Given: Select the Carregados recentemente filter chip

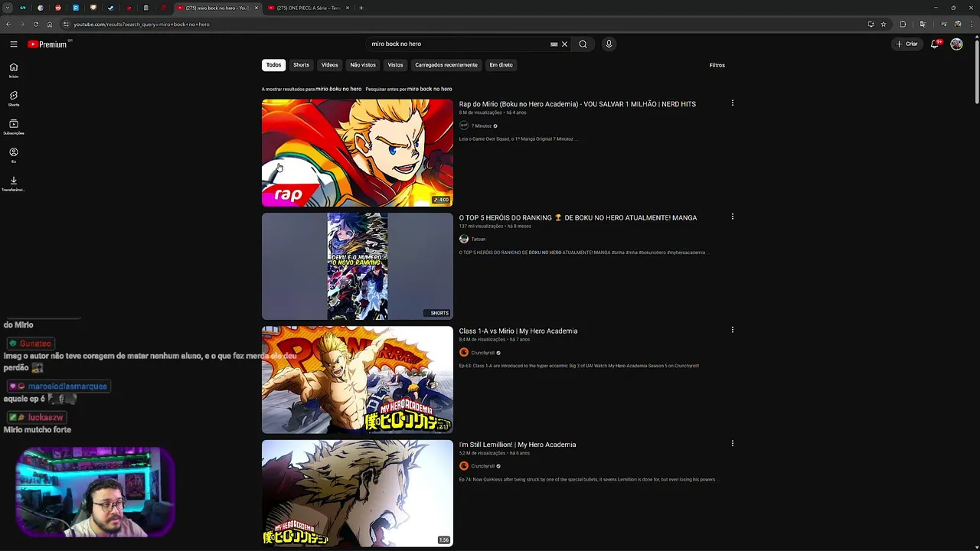Looking at the screenshot, I should pyautogui.click(x=446, y=65).
